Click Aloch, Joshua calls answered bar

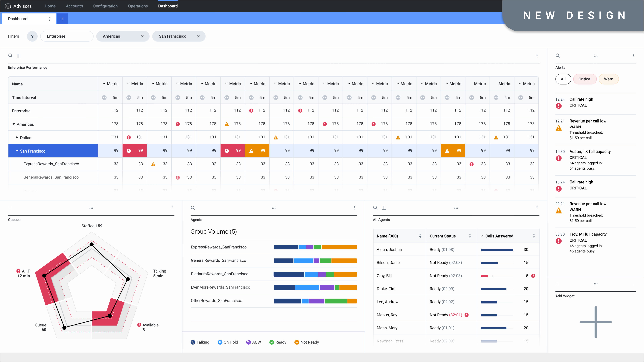pos(497,250)
